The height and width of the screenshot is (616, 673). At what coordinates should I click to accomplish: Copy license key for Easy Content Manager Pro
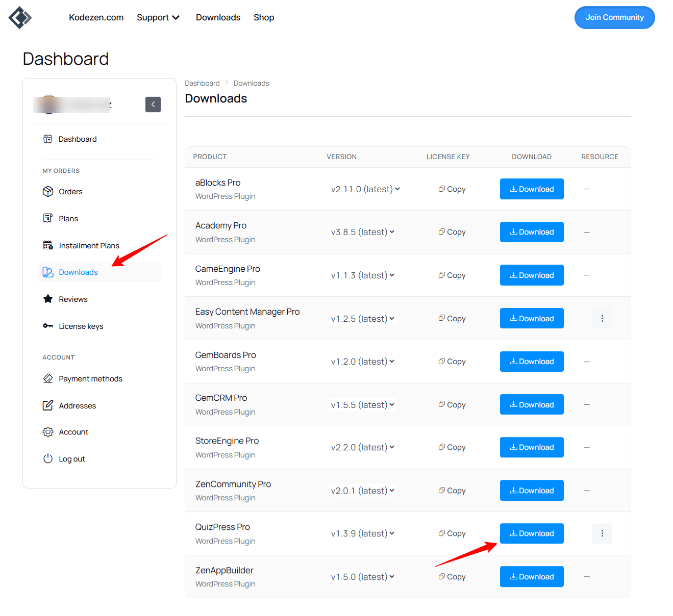452,319
